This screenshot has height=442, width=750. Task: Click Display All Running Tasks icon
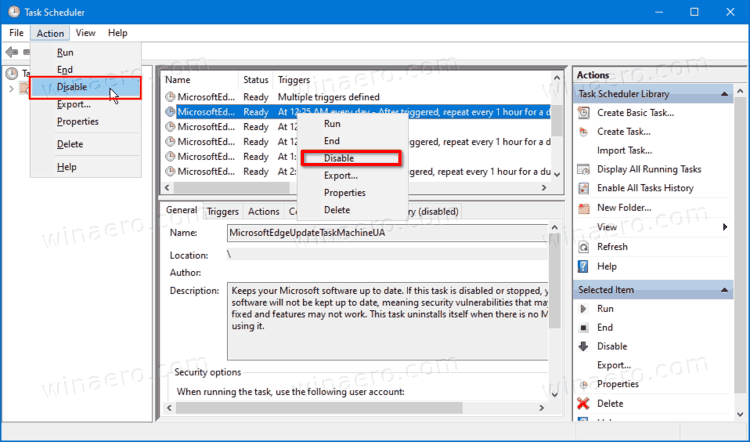click(x=584, y=169)
